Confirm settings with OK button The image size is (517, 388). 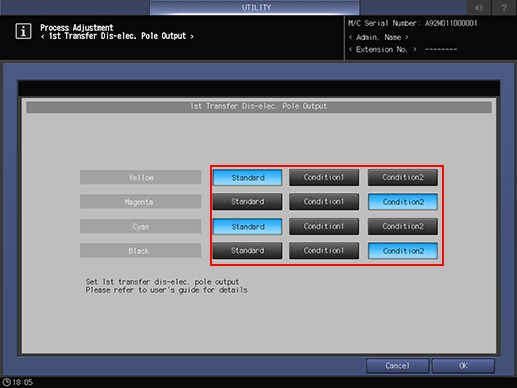click(x=463, y=366)
